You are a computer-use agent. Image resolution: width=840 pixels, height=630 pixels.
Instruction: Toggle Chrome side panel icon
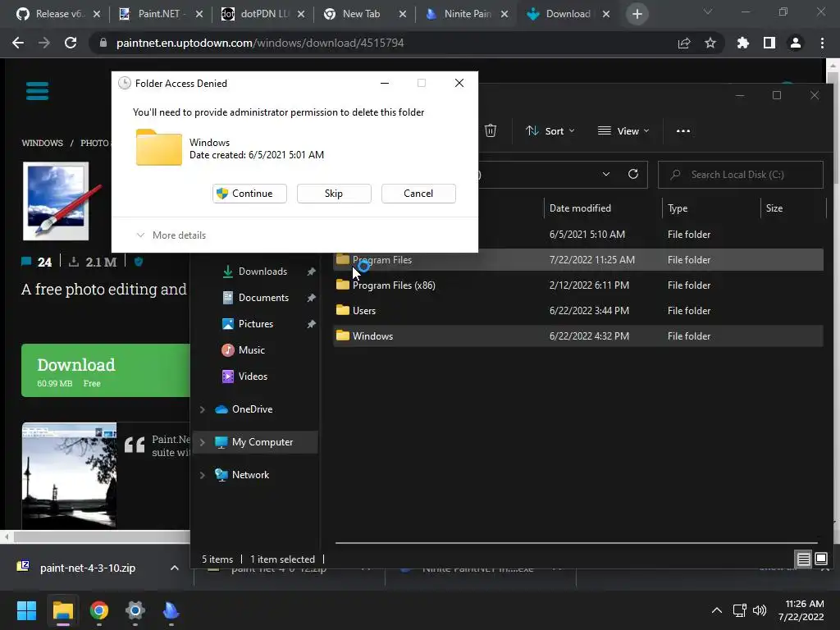pos(769,43)
